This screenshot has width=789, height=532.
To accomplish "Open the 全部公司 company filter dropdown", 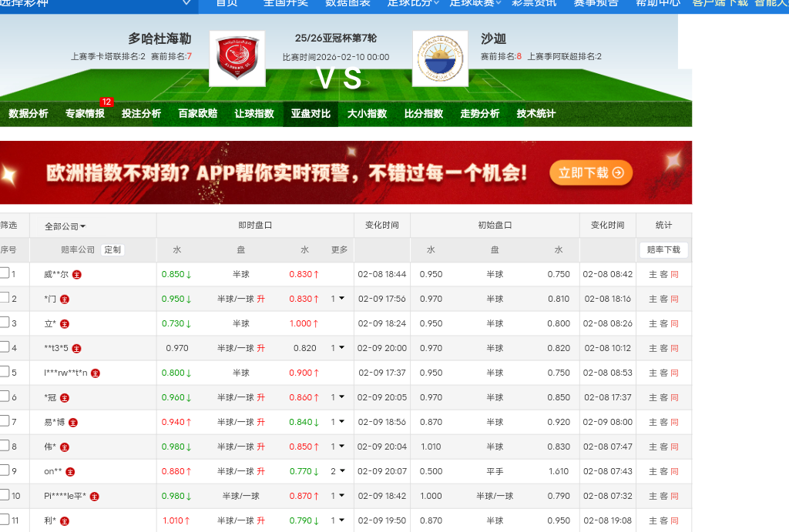I will click(65, 226).
